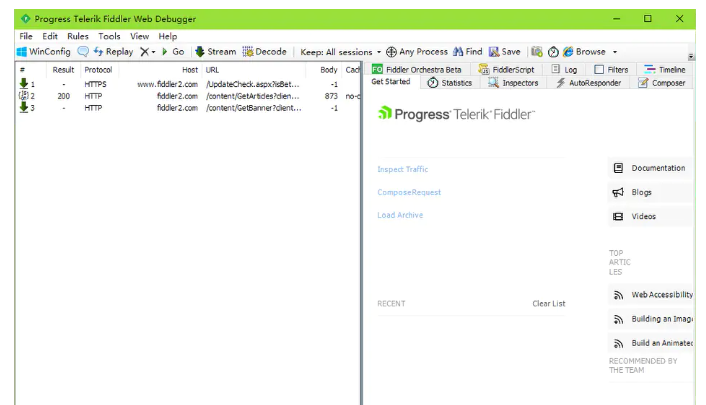Sort sessions by Result column header

(63, 70)
